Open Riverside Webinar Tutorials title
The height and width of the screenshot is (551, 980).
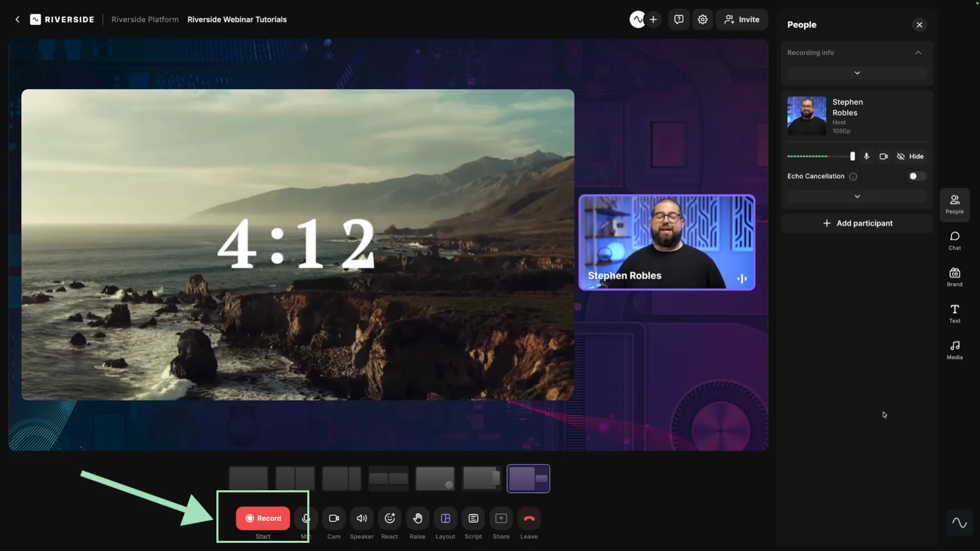(237, 19)
